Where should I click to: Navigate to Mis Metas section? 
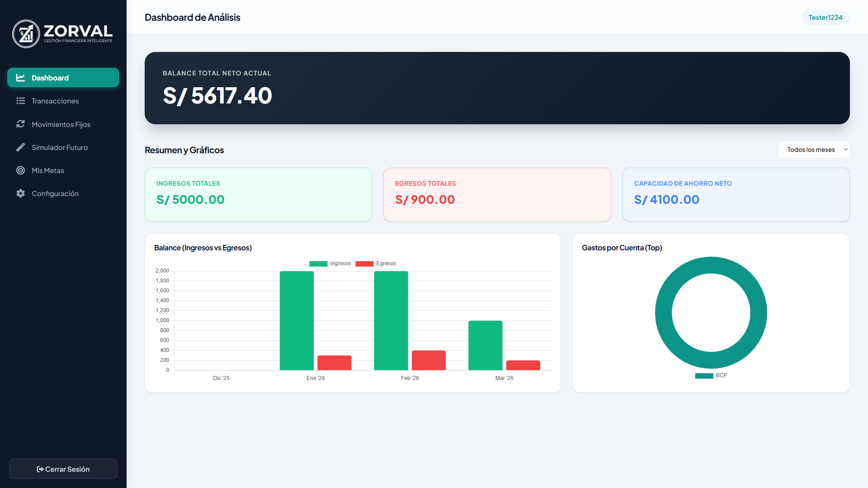coord(47,170)
